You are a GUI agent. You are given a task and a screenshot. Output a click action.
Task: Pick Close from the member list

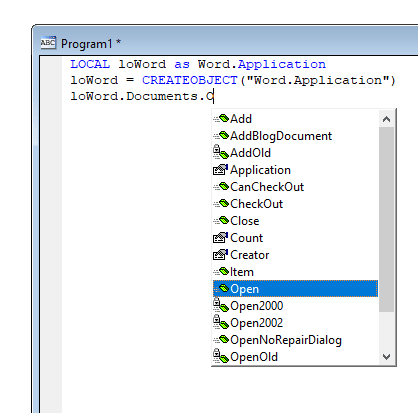click(295, 221)
